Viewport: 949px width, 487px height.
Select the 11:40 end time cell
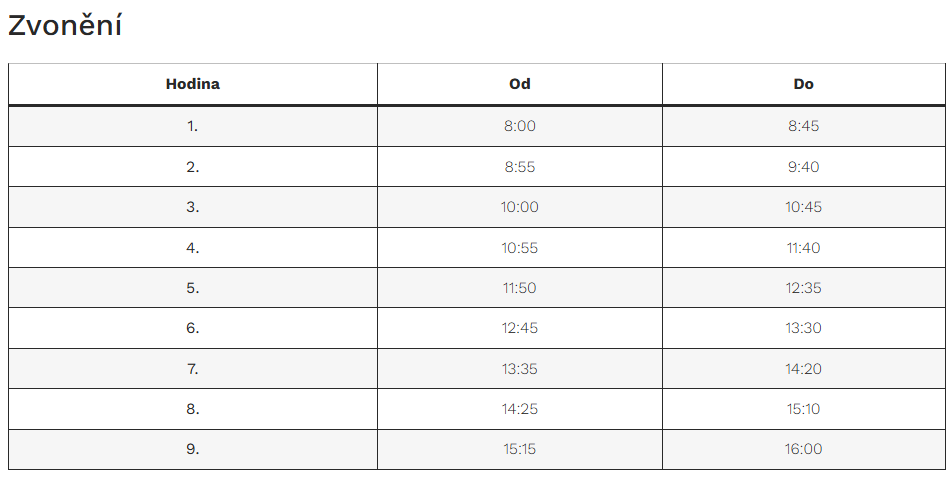(804, 247)
